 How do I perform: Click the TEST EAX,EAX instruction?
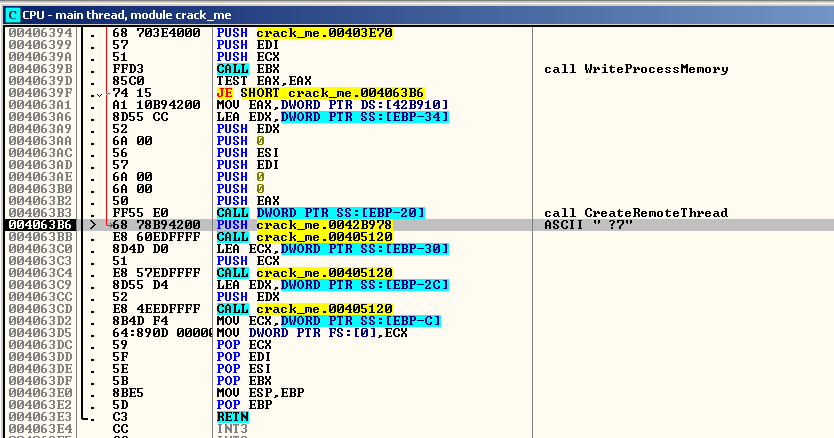coord(257,81)
